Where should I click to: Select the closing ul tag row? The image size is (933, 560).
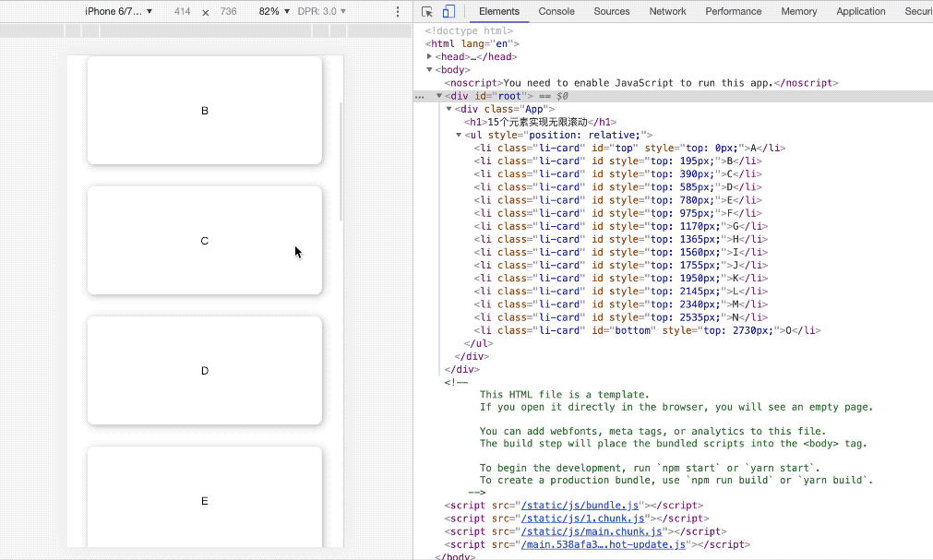[x=478, y=344]
